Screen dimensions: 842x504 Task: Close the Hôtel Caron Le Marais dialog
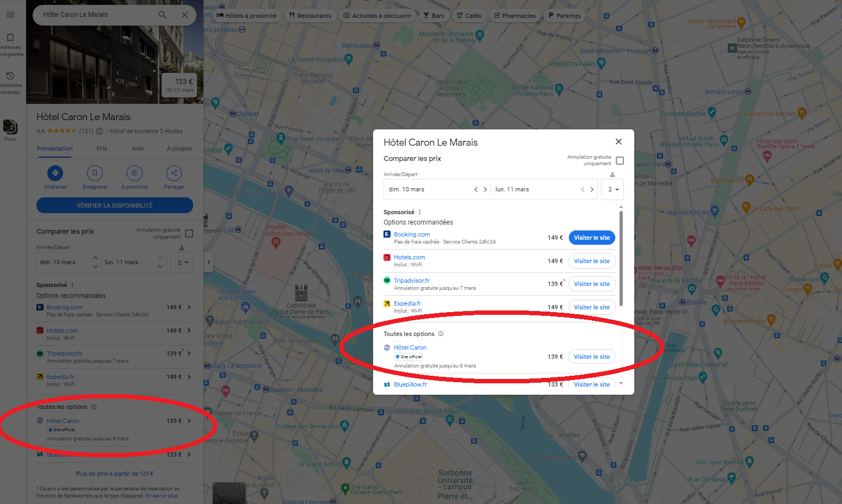click(618, 141)
